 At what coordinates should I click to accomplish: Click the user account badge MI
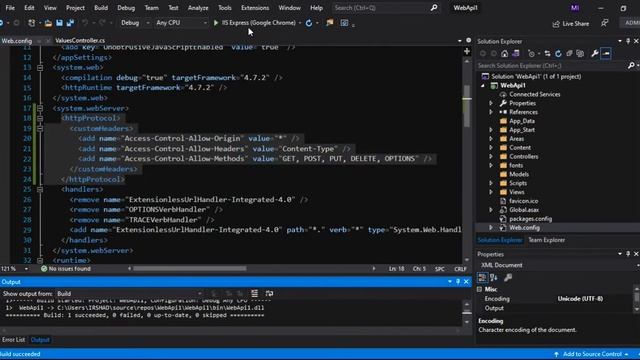click(575, 8)
